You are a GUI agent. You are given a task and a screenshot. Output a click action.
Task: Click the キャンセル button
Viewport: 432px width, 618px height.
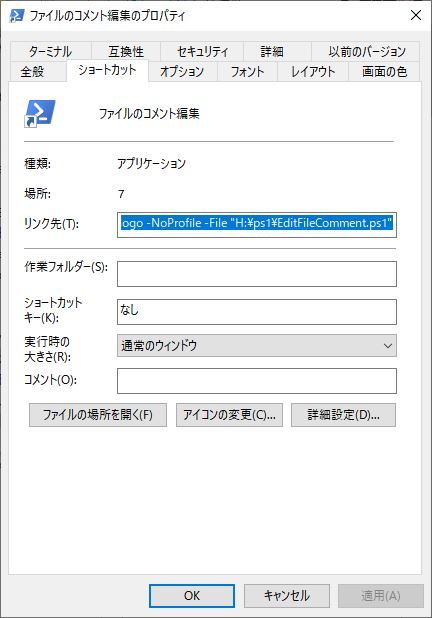[x=287, y=596]
